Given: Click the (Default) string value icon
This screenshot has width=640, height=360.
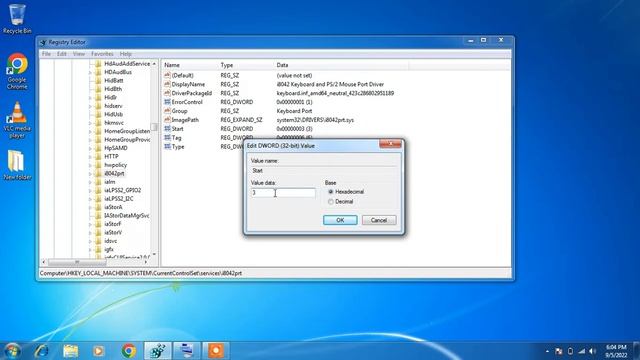Looking at the screenshot, I should 167,75.
